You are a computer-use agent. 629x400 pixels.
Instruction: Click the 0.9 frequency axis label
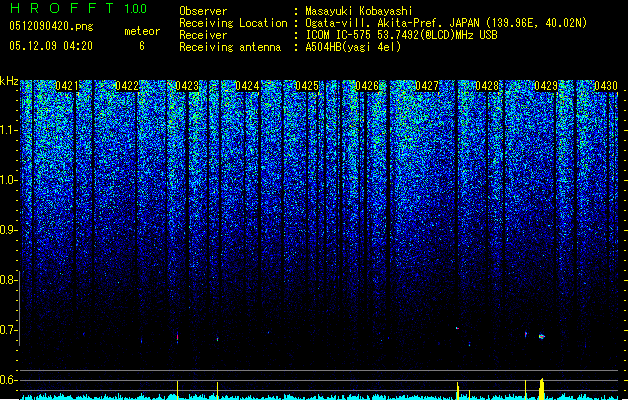click(8, 230)
